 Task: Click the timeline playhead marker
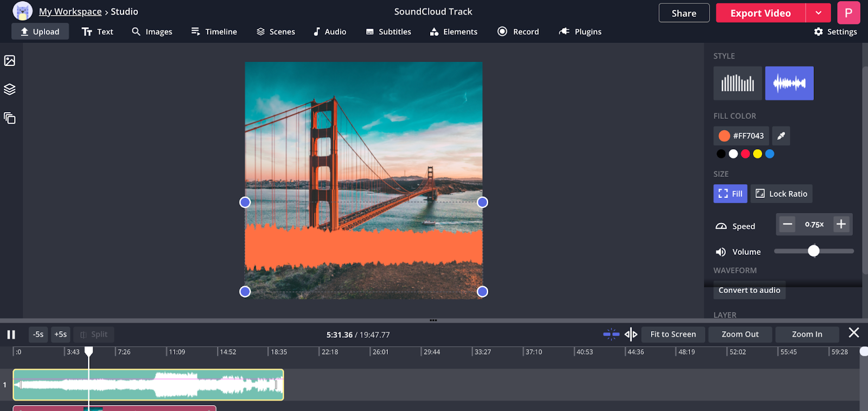(x=89, y=351)
